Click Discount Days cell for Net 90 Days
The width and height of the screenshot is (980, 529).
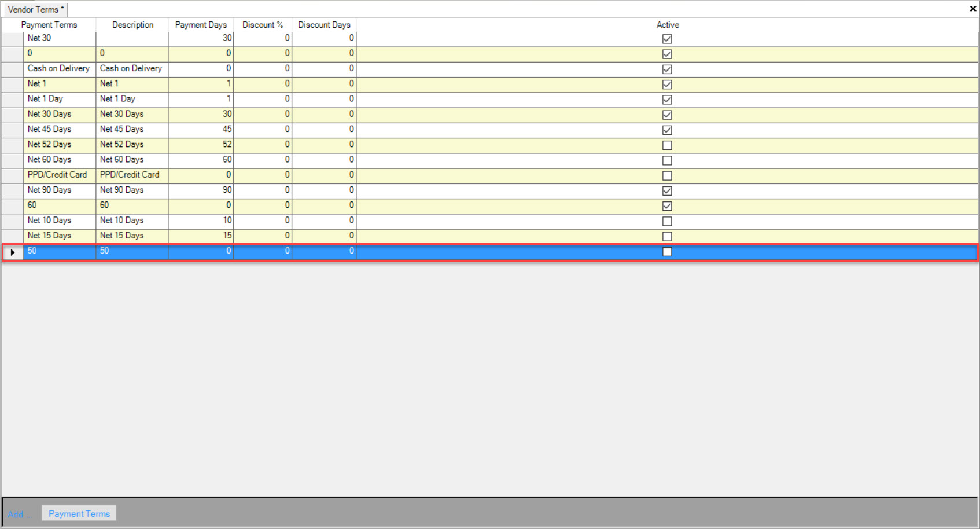(x=324, y=190)
